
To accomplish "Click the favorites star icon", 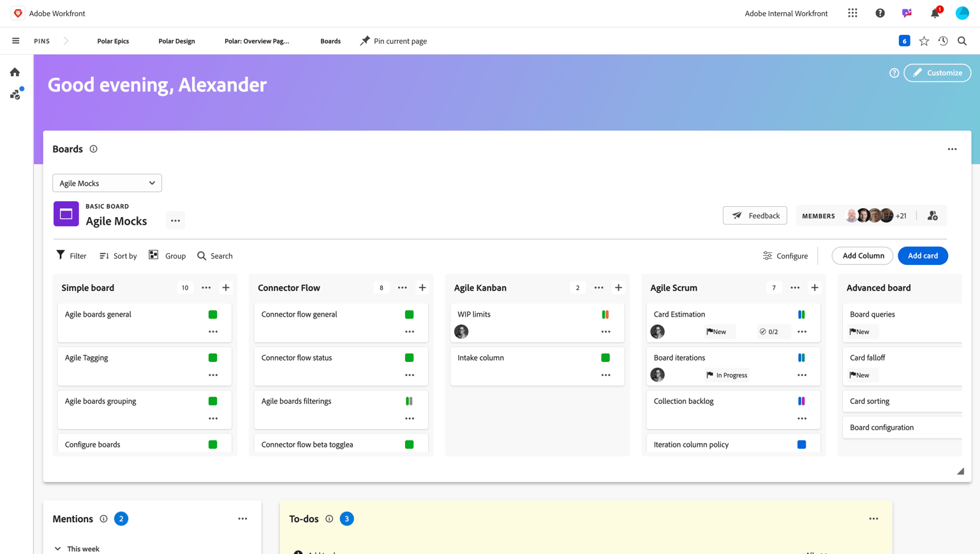I will 924,41.
